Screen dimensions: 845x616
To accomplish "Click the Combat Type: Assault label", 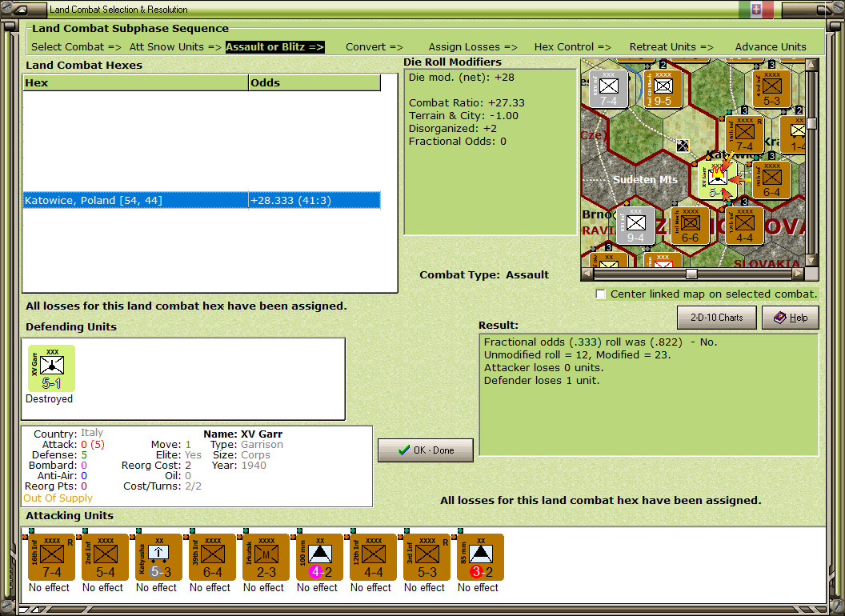I will click(x=484, y=275).
